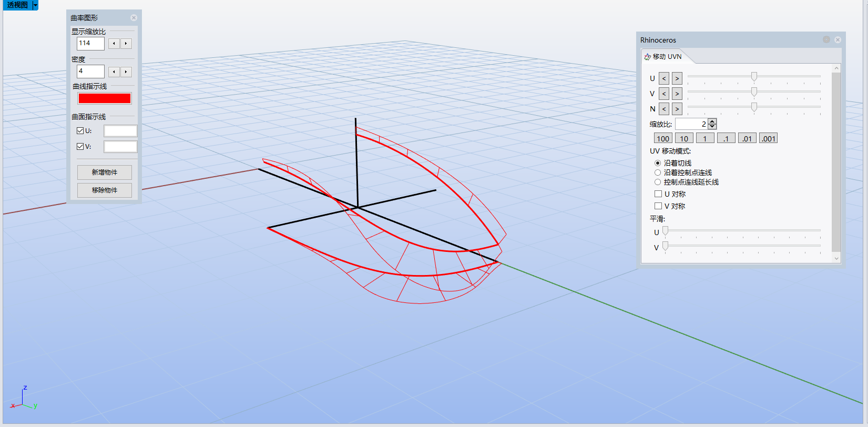Step U direction backward with < button

pos(664,78)
